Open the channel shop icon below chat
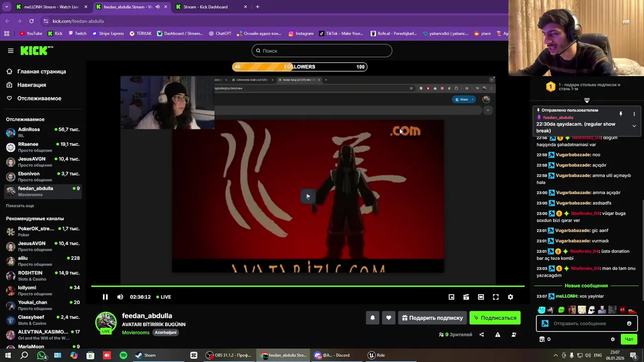This screenshot has height=362, width=644. pos(542,339)
